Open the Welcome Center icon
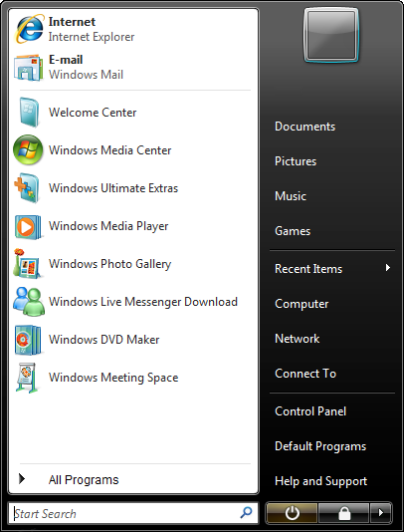Image resolution: width=404 pixels, height=532 pixels. click(29, 113)
